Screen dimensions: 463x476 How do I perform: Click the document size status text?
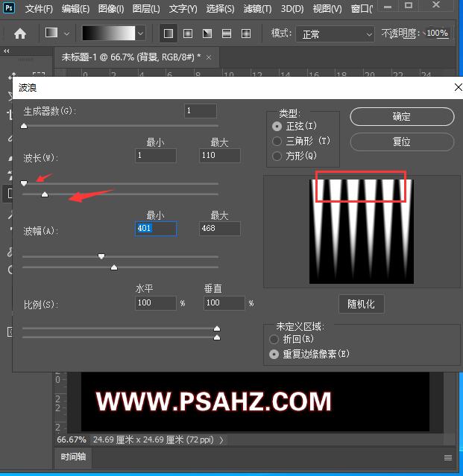tap(154, 439)
